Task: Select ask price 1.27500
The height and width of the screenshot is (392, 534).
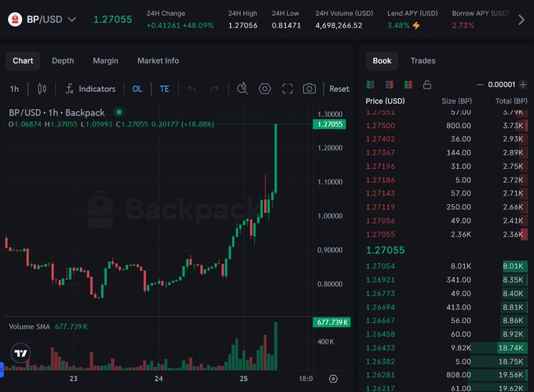Action: pyautogui.click(x=380, y=126)
